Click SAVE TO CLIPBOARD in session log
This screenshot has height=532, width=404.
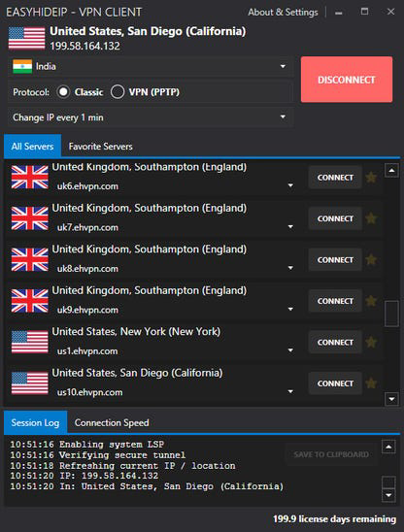[x=331, y=454]
